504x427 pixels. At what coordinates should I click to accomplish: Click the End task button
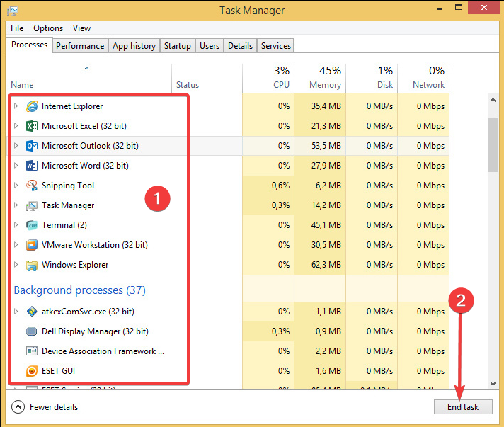tap(463, 407)
